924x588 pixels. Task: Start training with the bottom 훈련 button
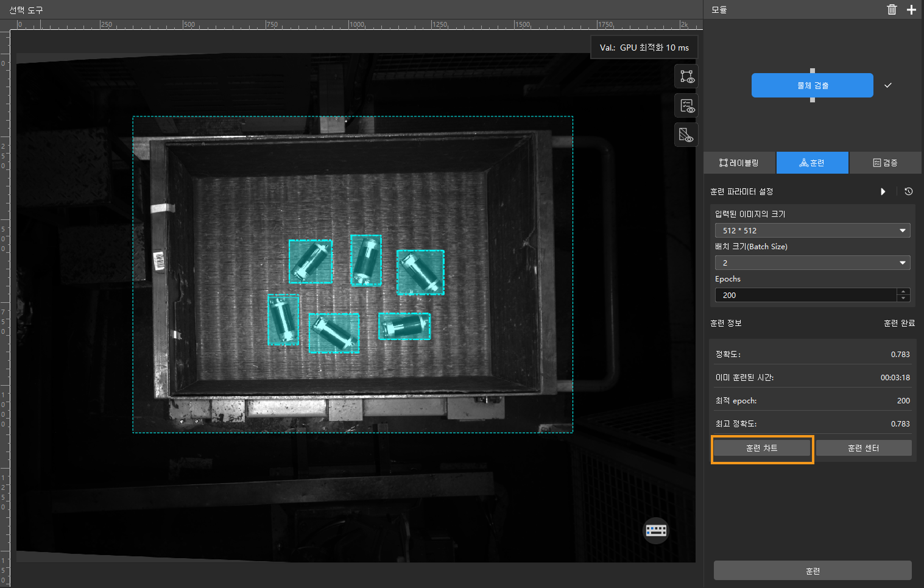point(813,571)
